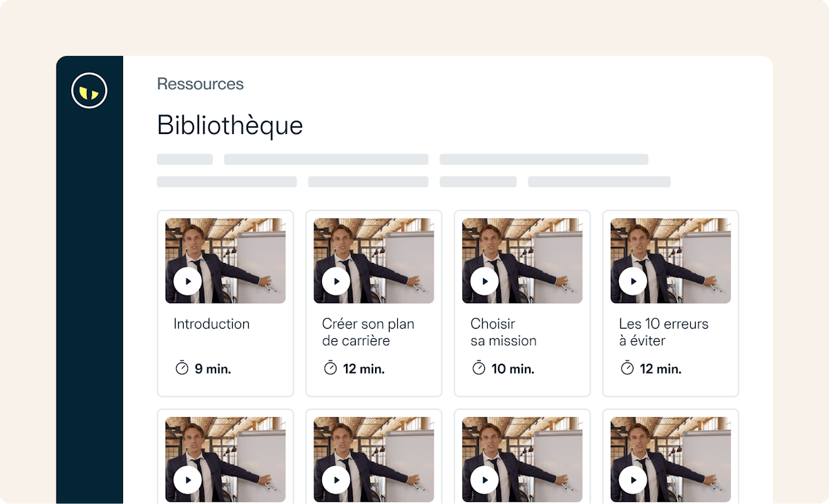This screenshot has width=829, height=504.
Task: Click the timer icon on Les 10 erreurs à éviter card
Action: pos(627,368)
